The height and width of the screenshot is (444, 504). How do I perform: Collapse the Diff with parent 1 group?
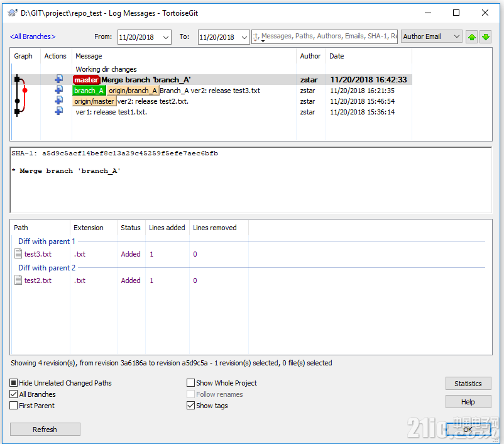tap(47, 241)
